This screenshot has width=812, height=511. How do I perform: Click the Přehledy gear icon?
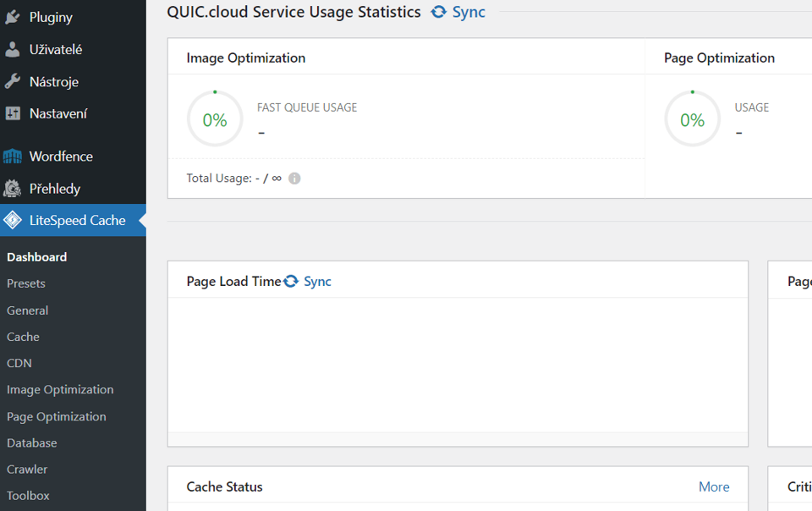tap(13, 189)
